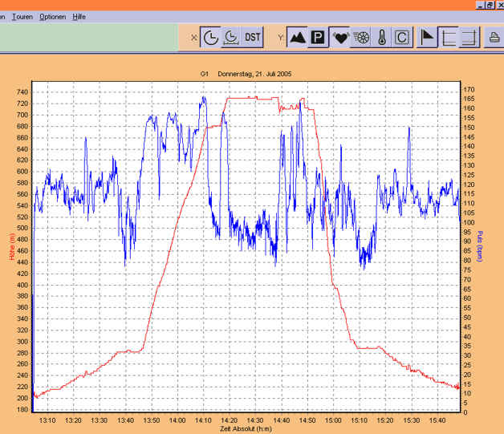
Task: Click the flag marker icon
Action: click(427, 37)
